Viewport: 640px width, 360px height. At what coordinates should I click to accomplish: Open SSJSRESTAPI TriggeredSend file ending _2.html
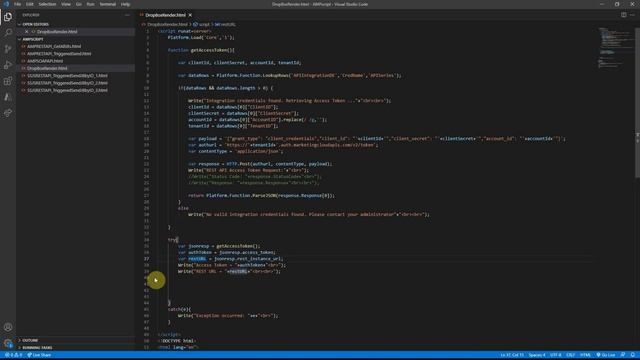click(x=67, y=83)
